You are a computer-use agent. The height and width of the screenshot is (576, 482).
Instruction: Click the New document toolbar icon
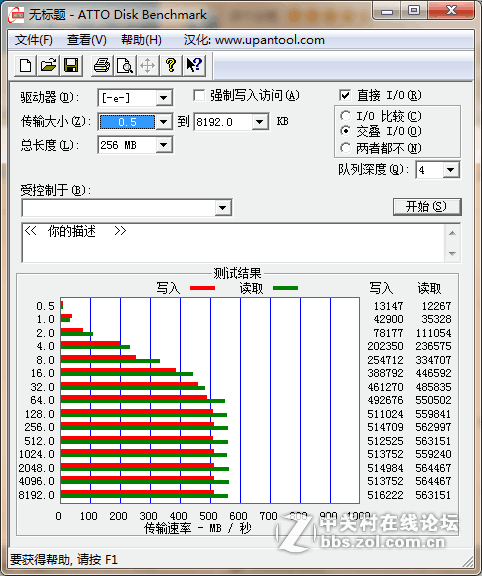coord(25,65)
